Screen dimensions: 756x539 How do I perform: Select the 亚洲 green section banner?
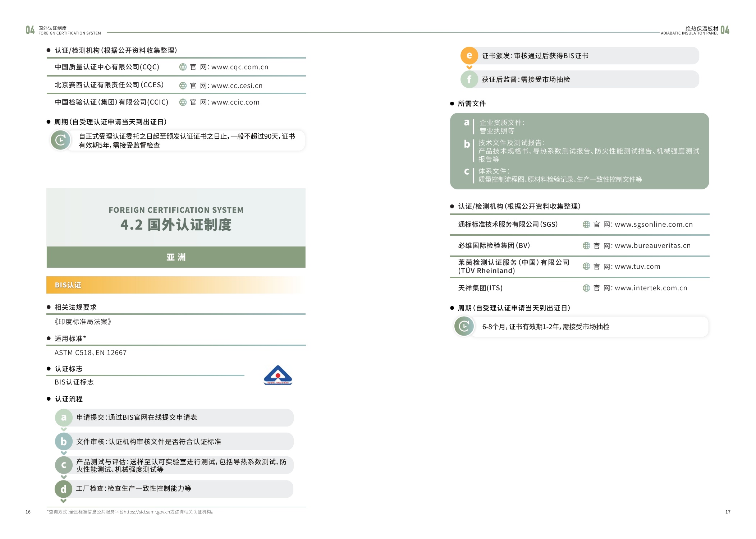176,257
